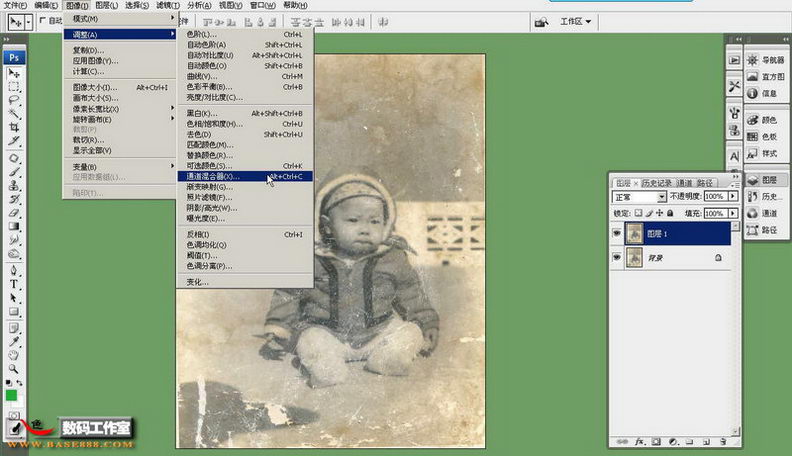Expand 旋转画布(E) submenu
Viewport: 792px width, 456px height.
[x=119, y=119]
